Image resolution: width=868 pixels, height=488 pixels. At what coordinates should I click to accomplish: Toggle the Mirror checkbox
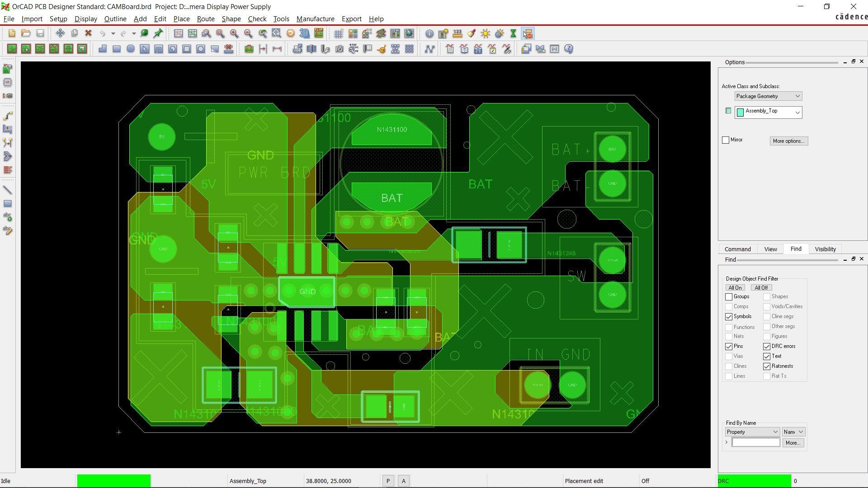coord(726,140)
